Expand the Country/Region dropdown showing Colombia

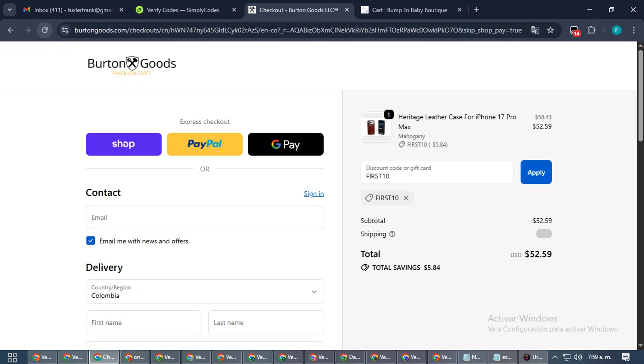point(205,291)
